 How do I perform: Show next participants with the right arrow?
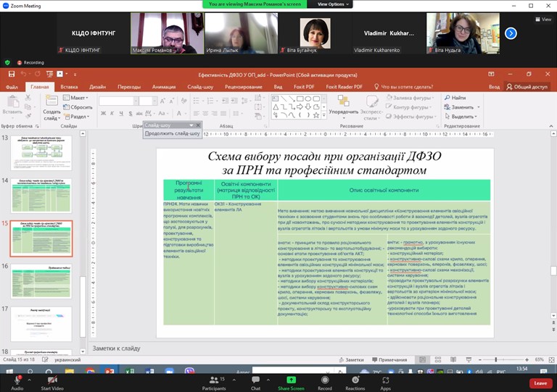pyautogui.click(x=511, y=33)
